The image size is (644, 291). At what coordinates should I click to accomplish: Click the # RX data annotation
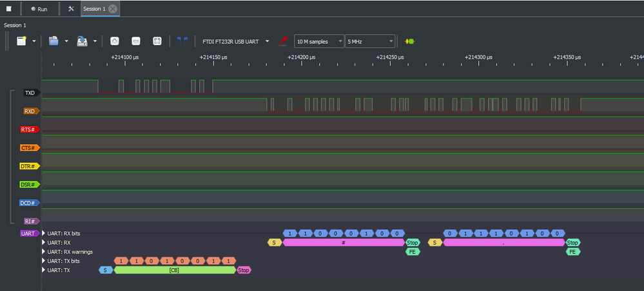click(x=344, y=243)
